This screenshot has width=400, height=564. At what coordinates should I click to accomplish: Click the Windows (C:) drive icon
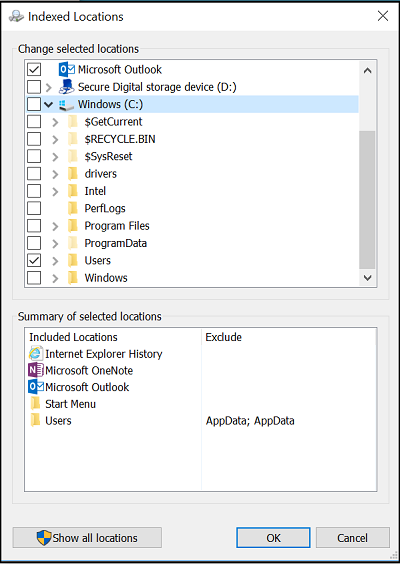pyautogui.click(x=66, y=105)
